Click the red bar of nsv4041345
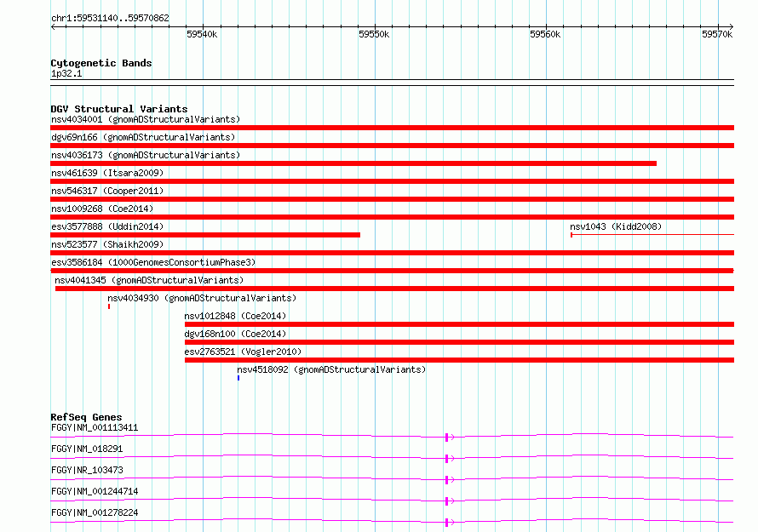 pyautogui.click(x=394, y=289)
